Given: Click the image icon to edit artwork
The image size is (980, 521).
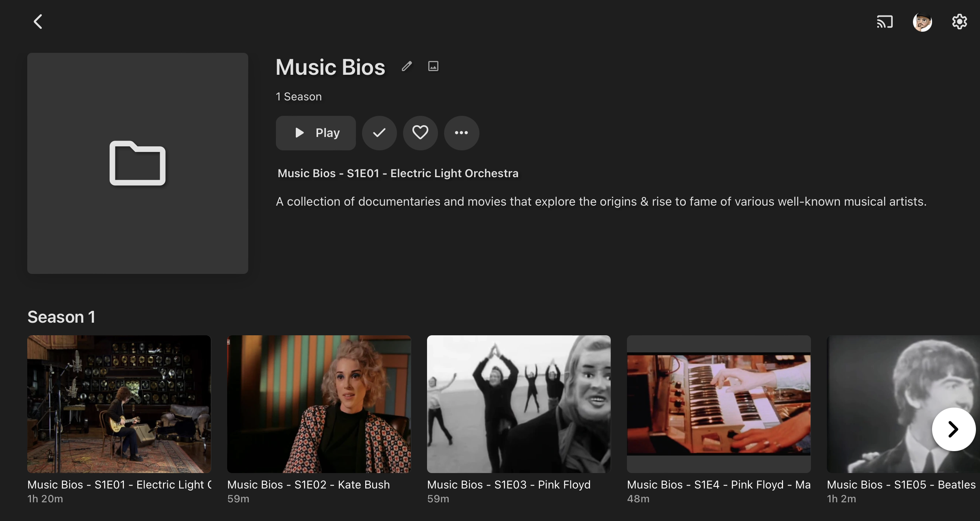Looking at the screenshot, I should [x=433, y=66].
